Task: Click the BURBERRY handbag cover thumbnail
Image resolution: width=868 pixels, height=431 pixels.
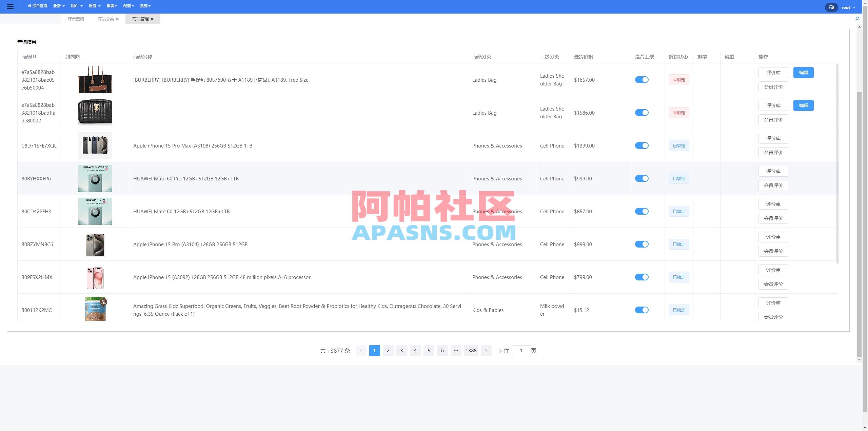Action: [x=95, y=80]
